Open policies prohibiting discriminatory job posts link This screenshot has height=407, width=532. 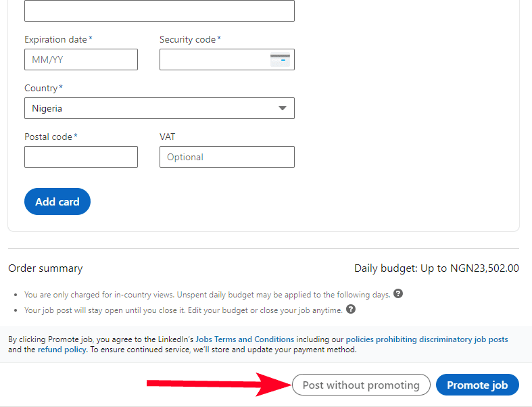coord(427,339)
